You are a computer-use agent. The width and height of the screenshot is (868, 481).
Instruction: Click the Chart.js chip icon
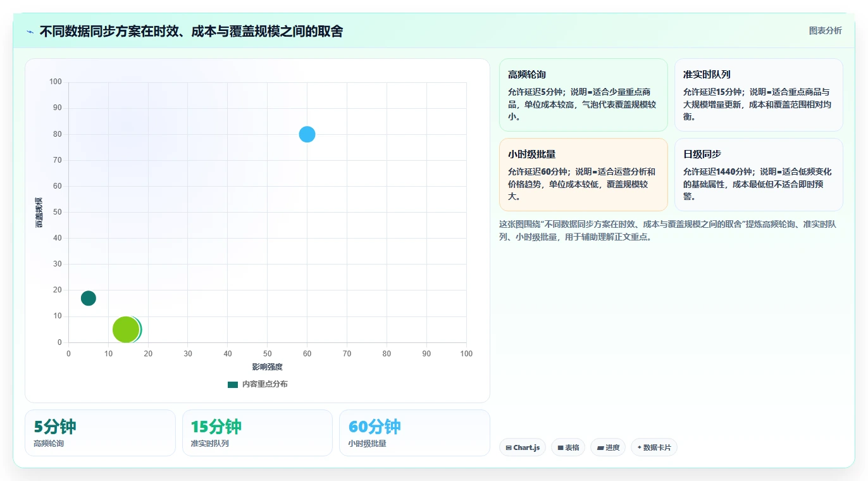pos(509,447)
